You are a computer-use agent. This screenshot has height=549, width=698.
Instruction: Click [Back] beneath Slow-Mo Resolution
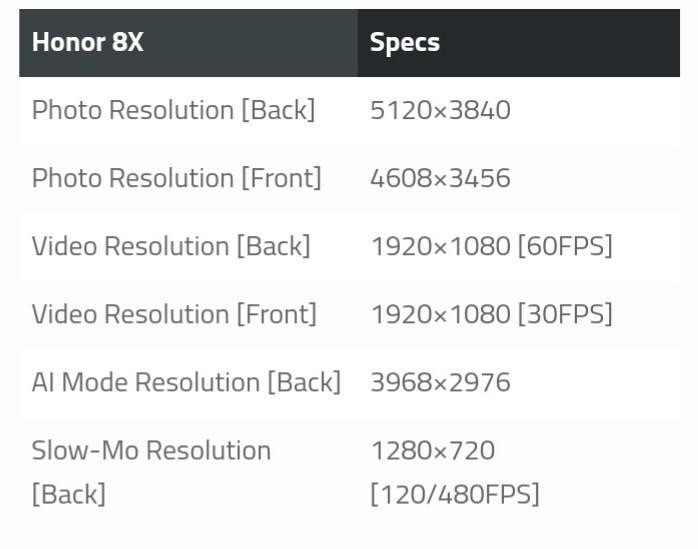[68, 494]
